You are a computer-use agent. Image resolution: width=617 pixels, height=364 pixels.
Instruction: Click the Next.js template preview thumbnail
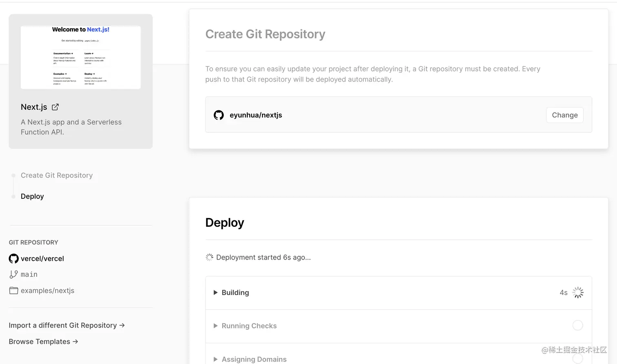click(81, 58)
